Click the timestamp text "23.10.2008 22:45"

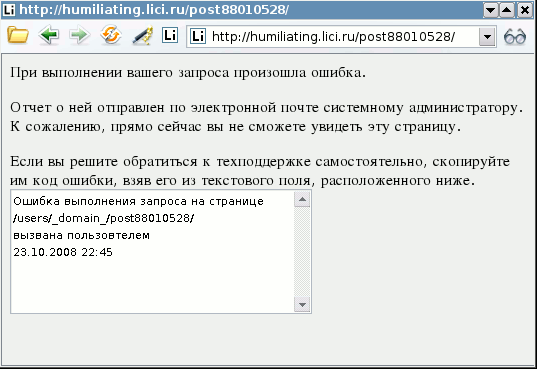pyautogui.click(x=63, y=252)
